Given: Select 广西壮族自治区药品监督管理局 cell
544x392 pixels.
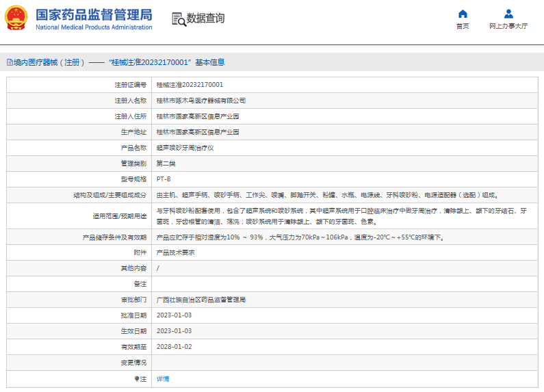Looking at the screenshot, I should (201, 300).
